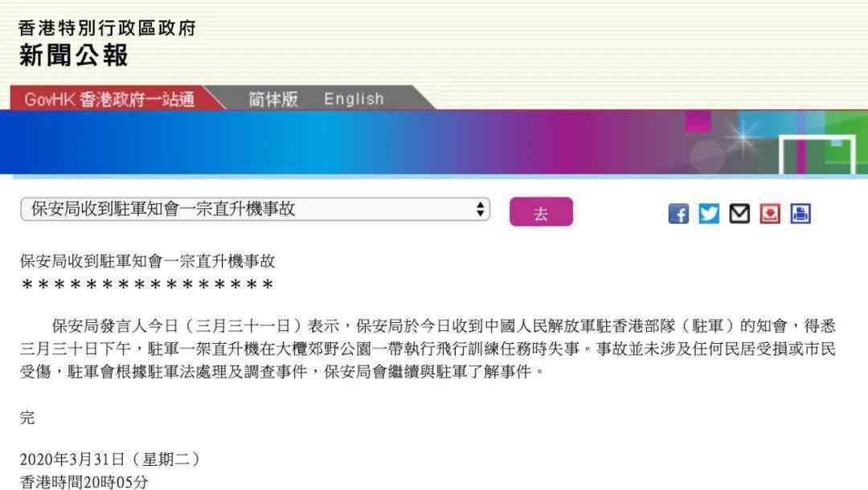Open the GovHK 香港政府一站通 tab
This screenshot has width=868, height=490.
pyautogui.click(x=109, y=99)
